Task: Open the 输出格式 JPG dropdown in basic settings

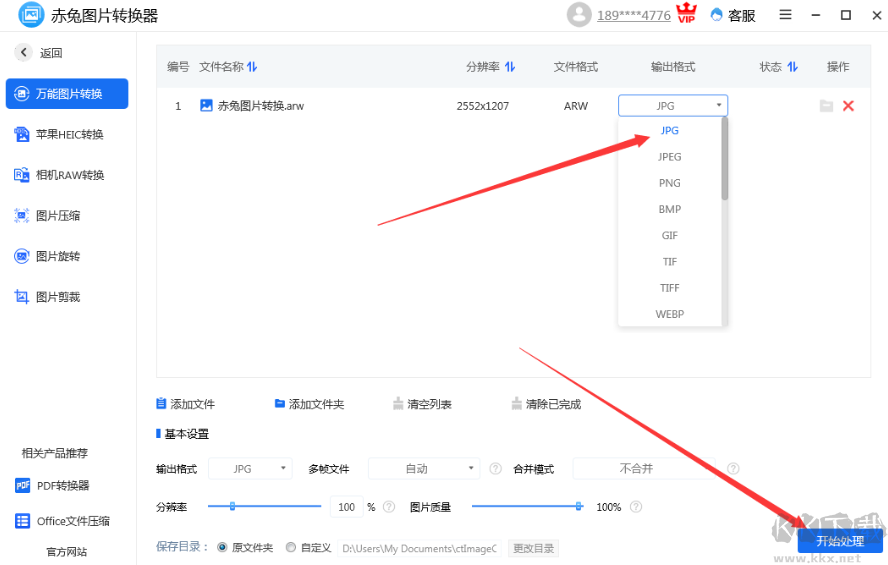Action: coord(250,469)
